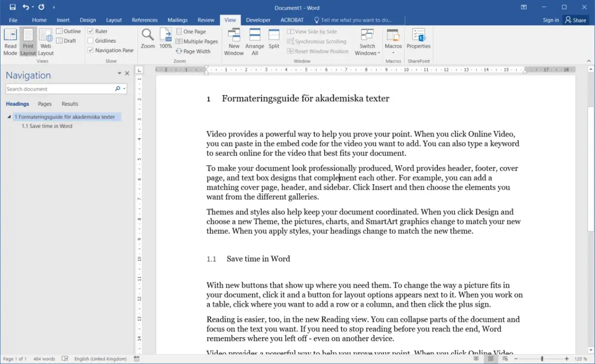Open the Insert tab
Image resolution: width=595 pixels, height=364 pixels.
coord(63,20)
